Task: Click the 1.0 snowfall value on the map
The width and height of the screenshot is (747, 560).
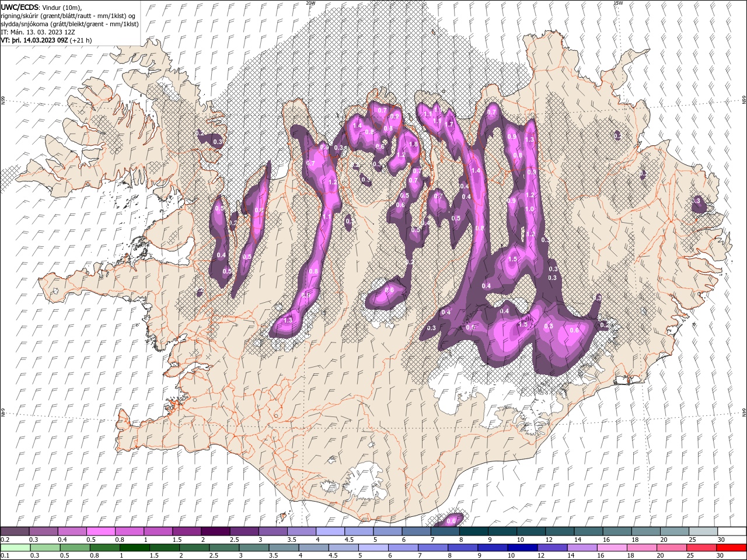Action: point(530,209)
